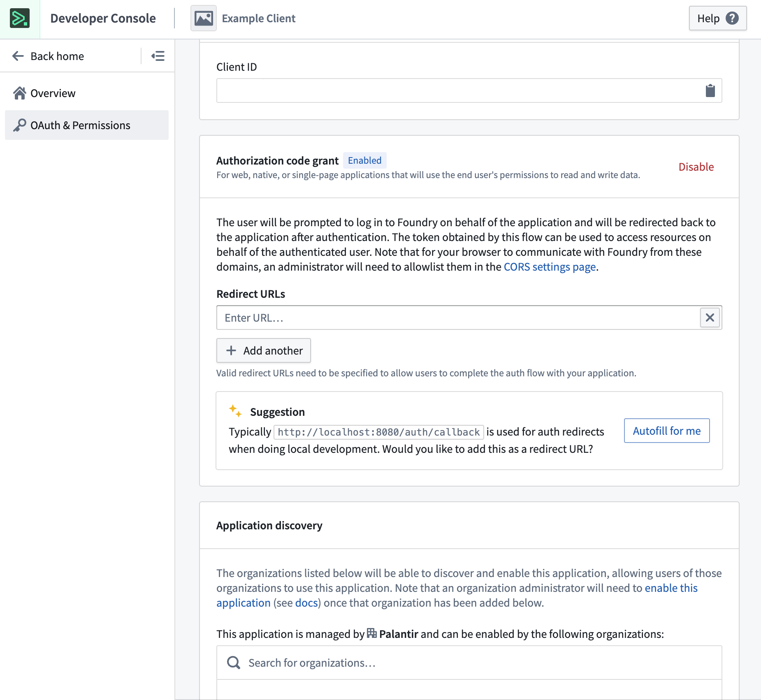Select the key icon next to OAuth & Permissions
Screen dimensions: 761x700
[19, 125]
